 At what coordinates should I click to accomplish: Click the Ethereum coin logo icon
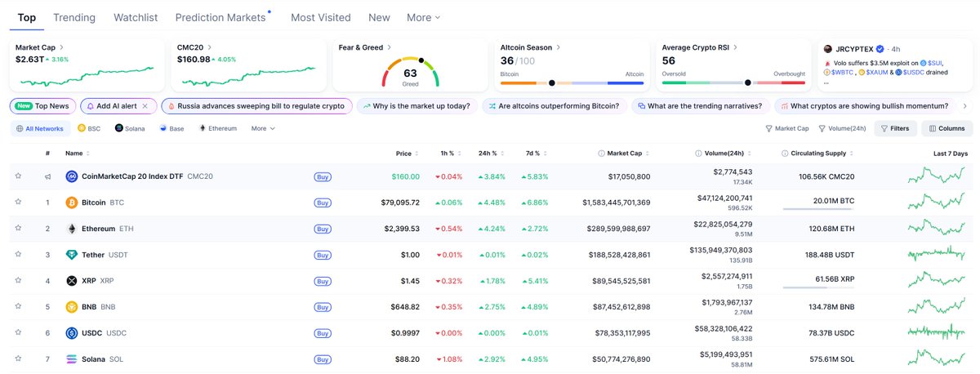[x=72, y=229]
